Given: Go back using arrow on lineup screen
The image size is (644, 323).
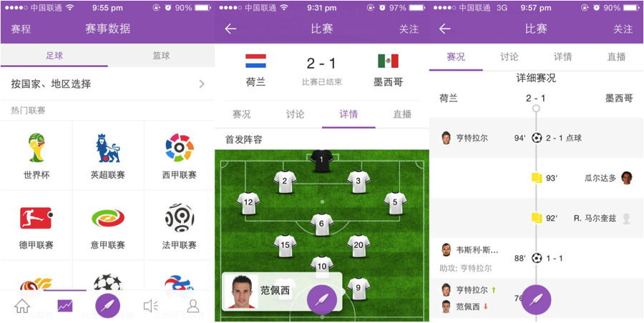Looking at the screenshot, I should tap(231, 29).
